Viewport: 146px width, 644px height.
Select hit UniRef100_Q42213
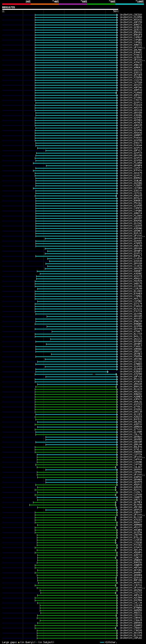coord(131,339)
